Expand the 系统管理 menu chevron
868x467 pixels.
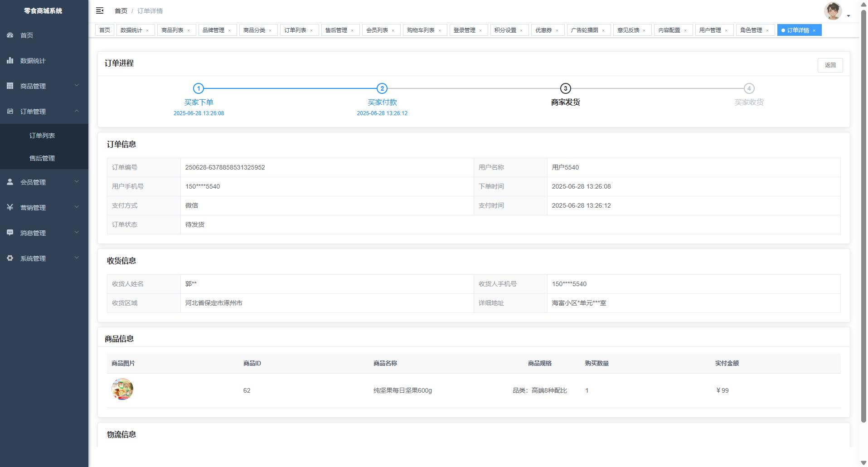click(x=77, y=258)
